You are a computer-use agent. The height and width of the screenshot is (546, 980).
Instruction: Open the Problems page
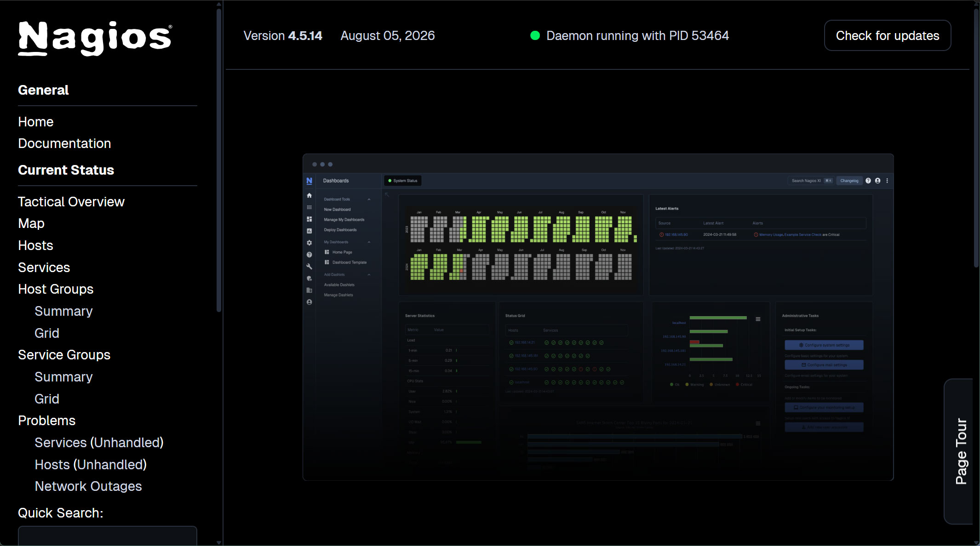[x=46, y=421]
